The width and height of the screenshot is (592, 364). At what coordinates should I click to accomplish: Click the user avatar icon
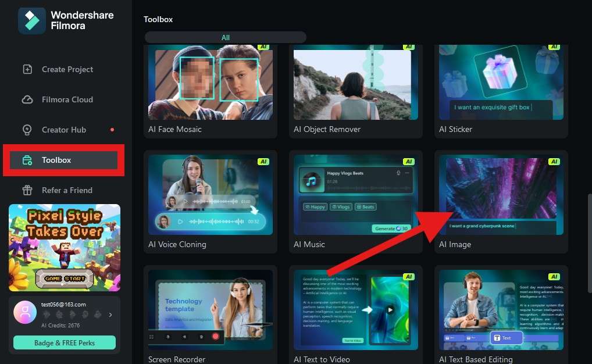(x=25, y=312)
